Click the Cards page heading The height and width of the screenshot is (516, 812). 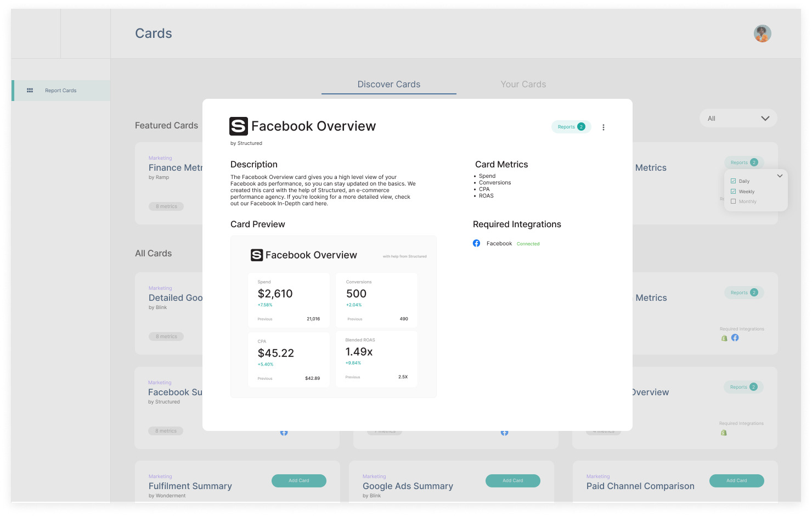click(154, 33)
